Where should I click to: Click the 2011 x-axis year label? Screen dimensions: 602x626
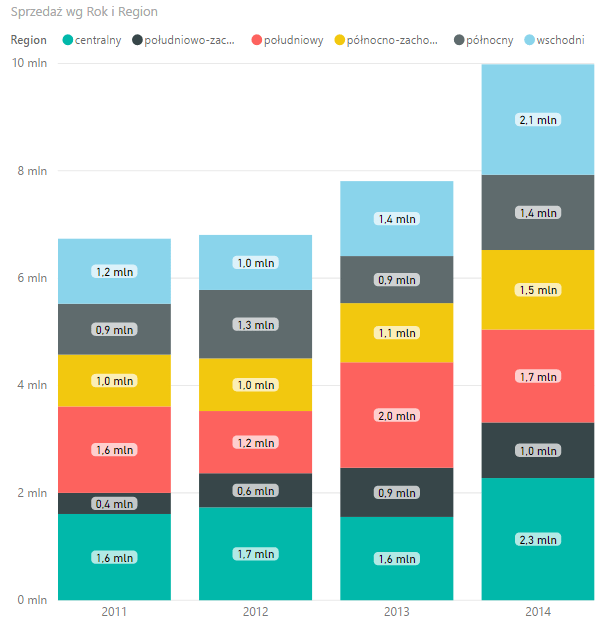114,611
